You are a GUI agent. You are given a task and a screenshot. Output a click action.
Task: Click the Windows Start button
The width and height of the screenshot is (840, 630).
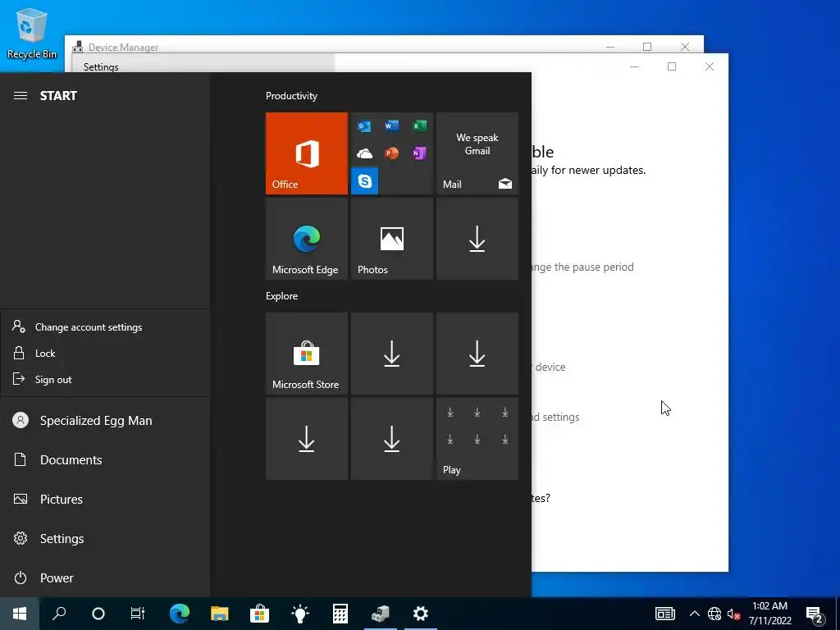point(20,614)
